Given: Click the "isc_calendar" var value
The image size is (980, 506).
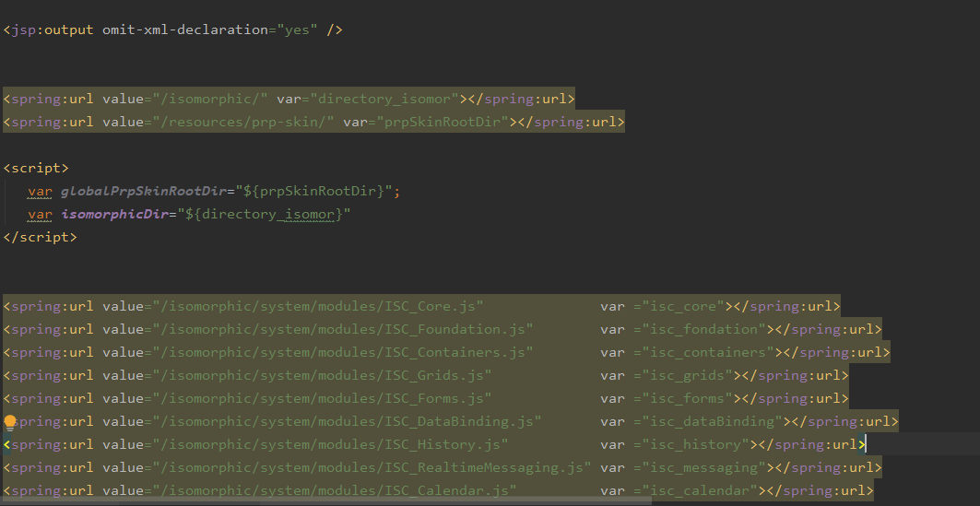Looking at the screenshot, I should 696,490.
